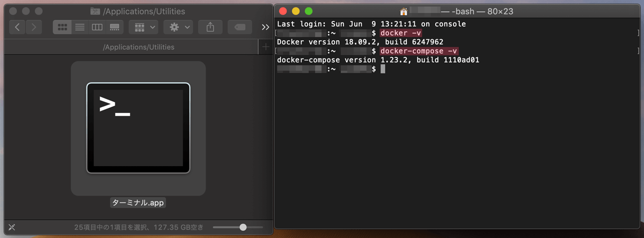Click the tools icon in Finder status bar
644x238 pixels.
tap(12, 227)
